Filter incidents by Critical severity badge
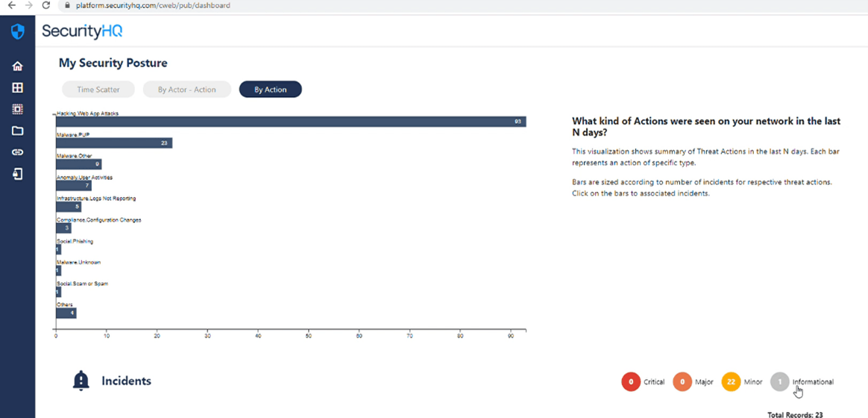This screenshot has width=868, height=418. point(631,382)
